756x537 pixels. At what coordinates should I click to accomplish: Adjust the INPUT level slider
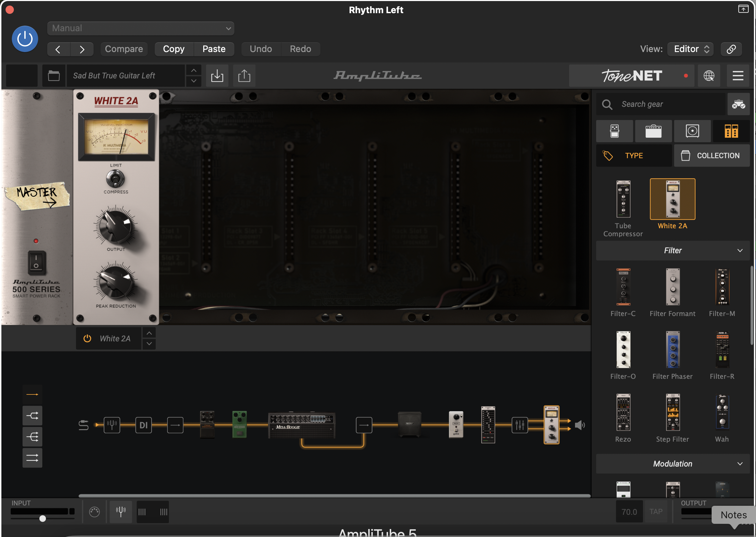(x=42, y=519)
